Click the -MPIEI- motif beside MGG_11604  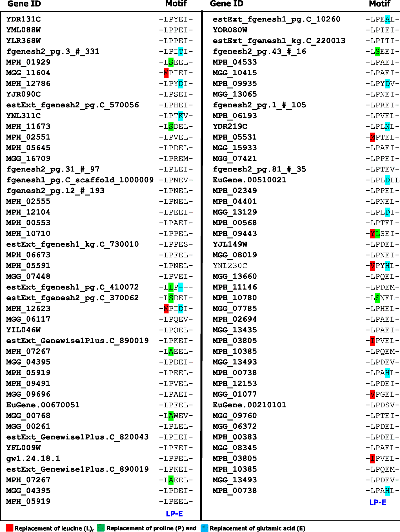click(x=176, y=73)
